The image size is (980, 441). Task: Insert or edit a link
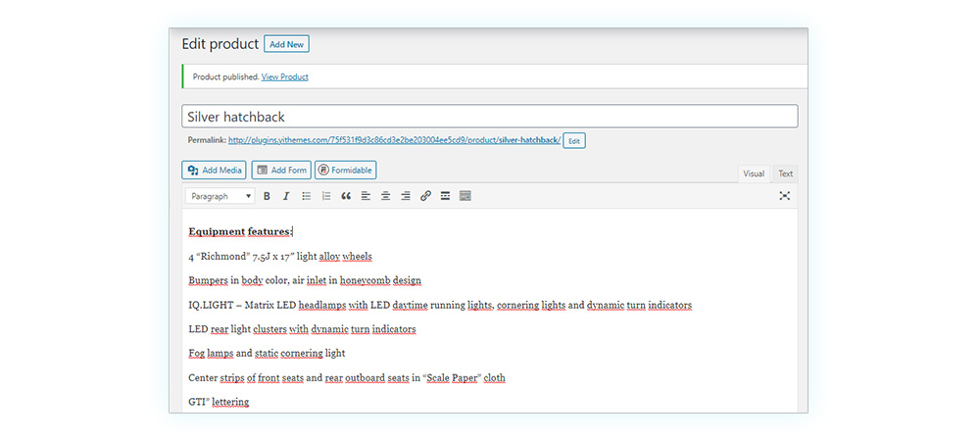425,196
